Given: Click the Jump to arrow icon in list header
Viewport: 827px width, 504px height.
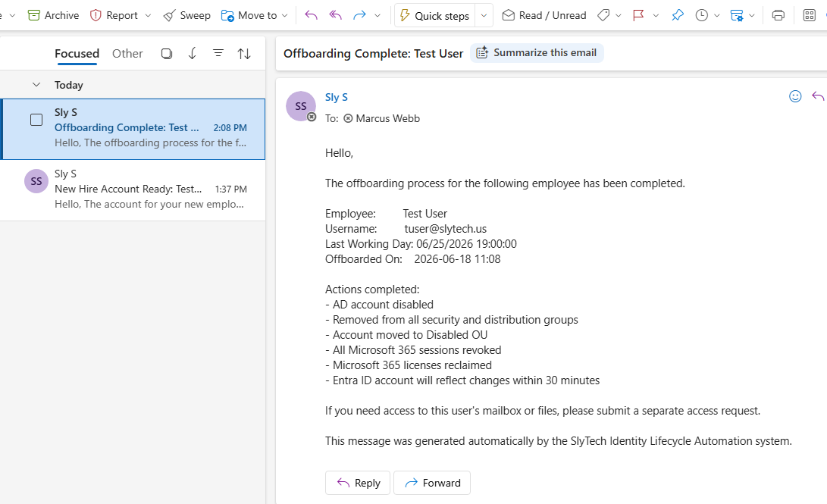Looking at the screenshot, I should (x=193, y=53).
